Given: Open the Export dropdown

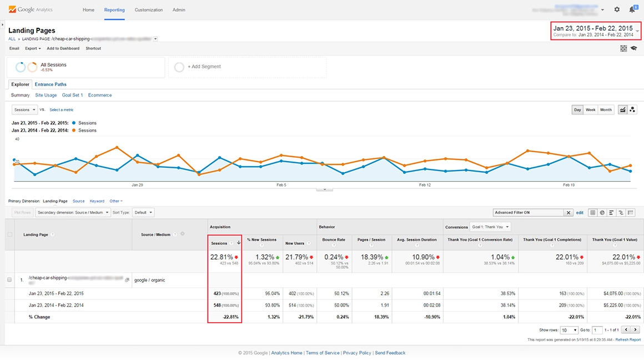Looking at the screenshot, I should pyautogui.click(x=33, y=48).
